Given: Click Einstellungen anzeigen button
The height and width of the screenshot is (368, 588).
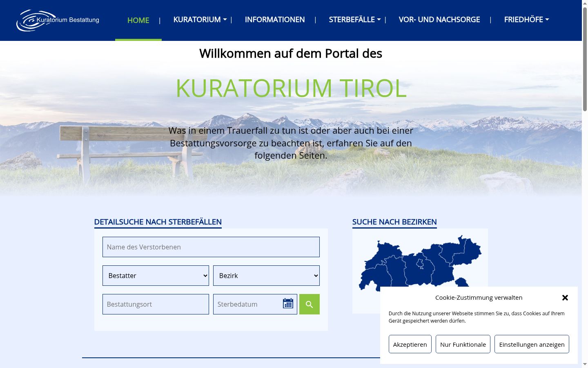Looking at the screenshot, I should click(532, 344).
